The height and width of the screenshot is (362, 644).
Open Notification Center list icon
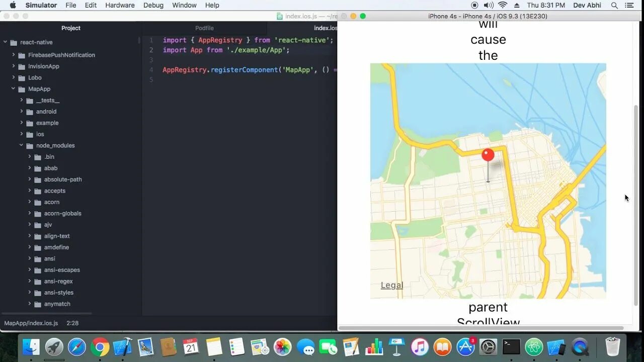[629, 5]
